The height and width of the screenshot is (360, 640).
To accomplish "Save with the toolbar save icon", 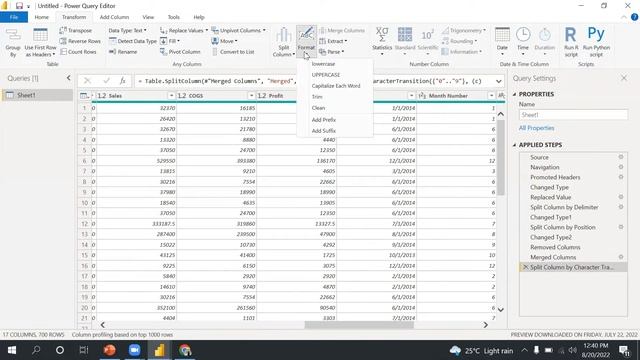I will (x=19, y=6).
